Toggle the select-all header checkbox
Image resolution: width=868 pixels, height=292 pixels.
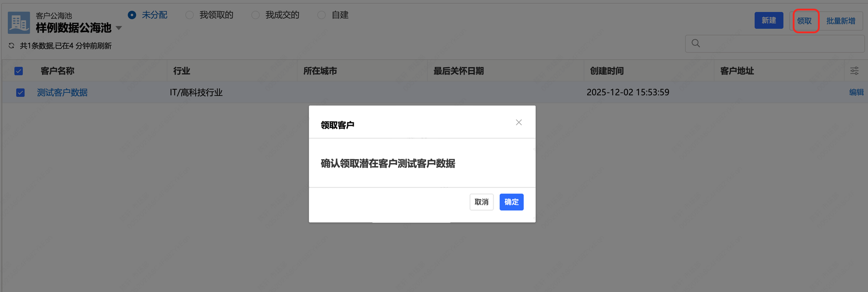pyautogui.click(x=19, y=71)
